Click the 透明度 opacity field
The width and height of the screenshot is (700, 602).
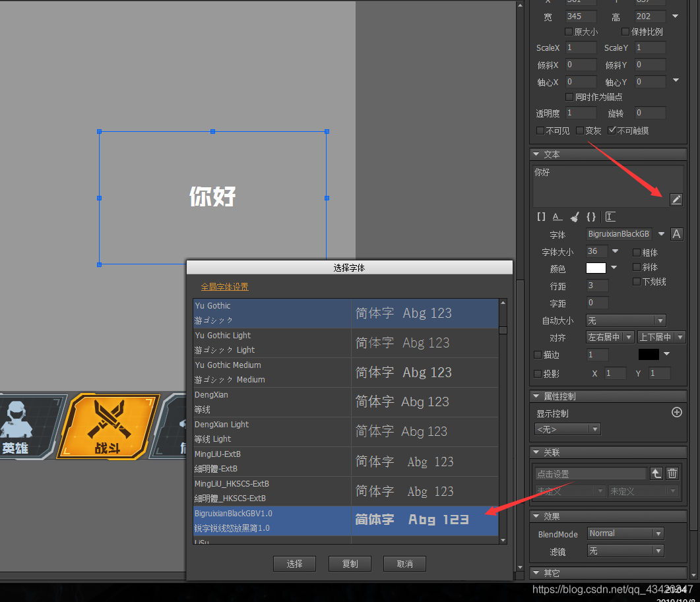[x=581, y=113]
